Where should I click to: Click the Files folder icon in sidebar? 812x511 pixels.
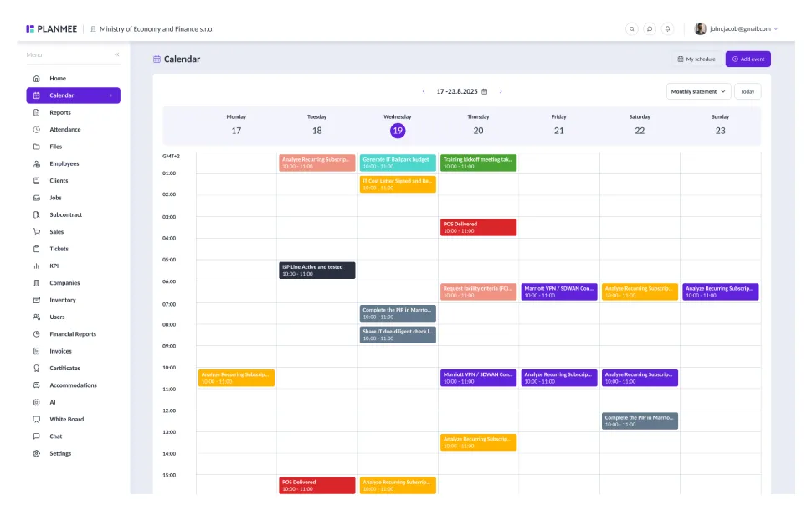(x=36, y=147)
